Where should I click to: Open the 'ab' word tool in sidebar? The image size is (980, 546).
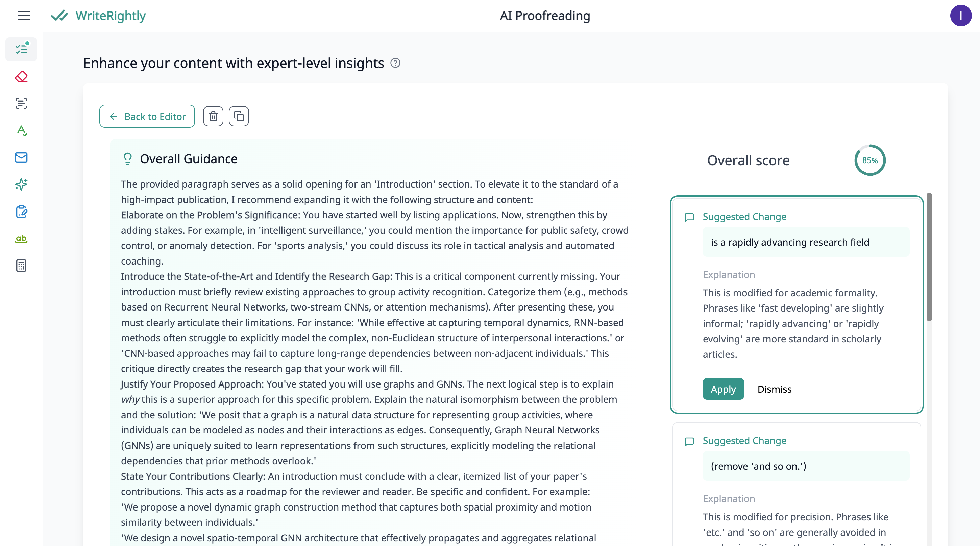point(21,239)
